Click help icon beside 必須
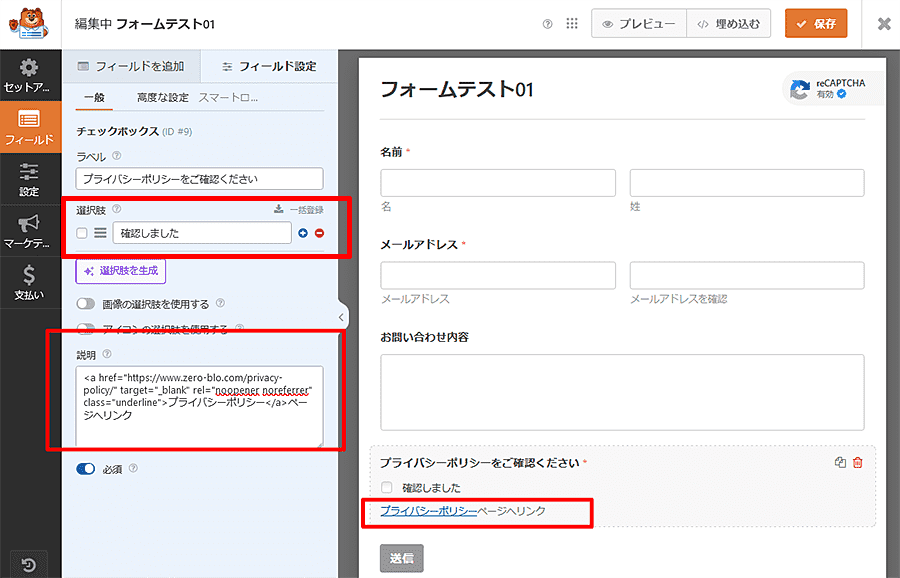Viewport: 900px width, 578px height. point(133,468)
